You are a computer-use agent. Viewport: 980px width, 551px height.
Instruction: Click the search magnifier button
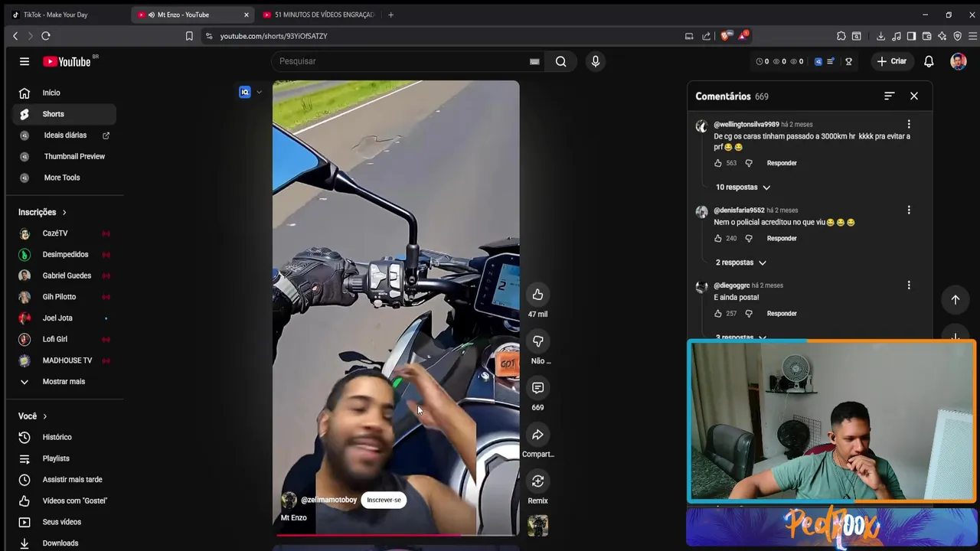560,61
